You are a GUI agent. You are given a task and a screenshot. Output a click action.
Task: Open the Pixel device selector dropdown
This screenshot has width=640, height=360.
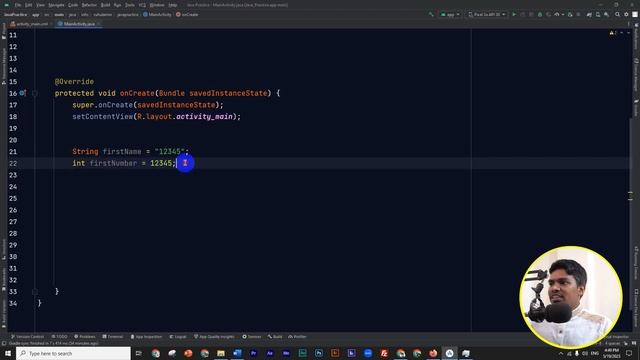coord(487,14)
